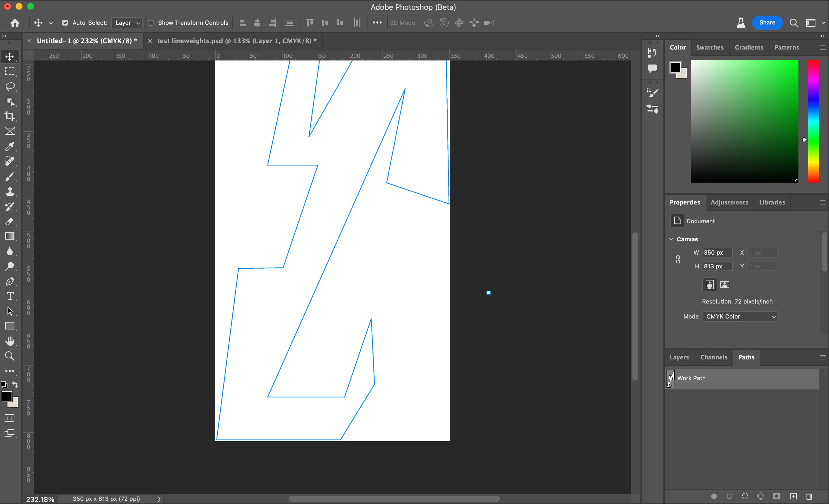The height and width of the screenshot is (504, 829).
Task: Click load path as selection icon
Action: click(x=745, y=496)
